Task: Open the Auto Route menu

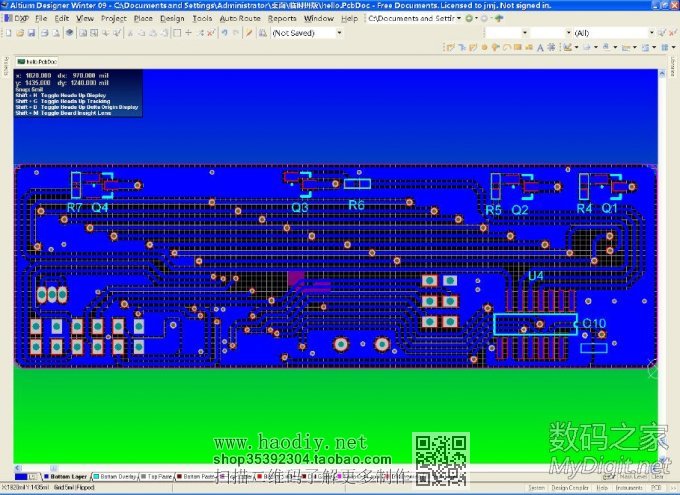Action: click(x=240, y=18)
